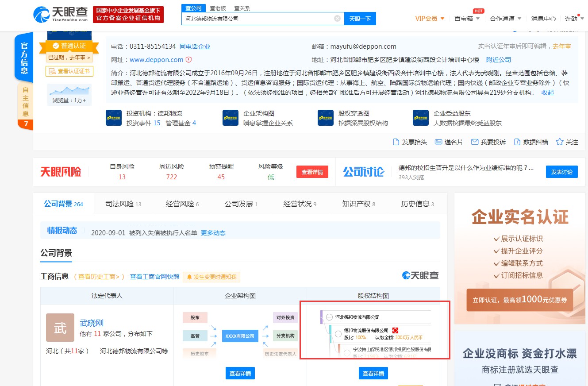Collapse the 德邦物流股份有限公司 node
Screen dimensions: 588x386
[x=338, y=334]
